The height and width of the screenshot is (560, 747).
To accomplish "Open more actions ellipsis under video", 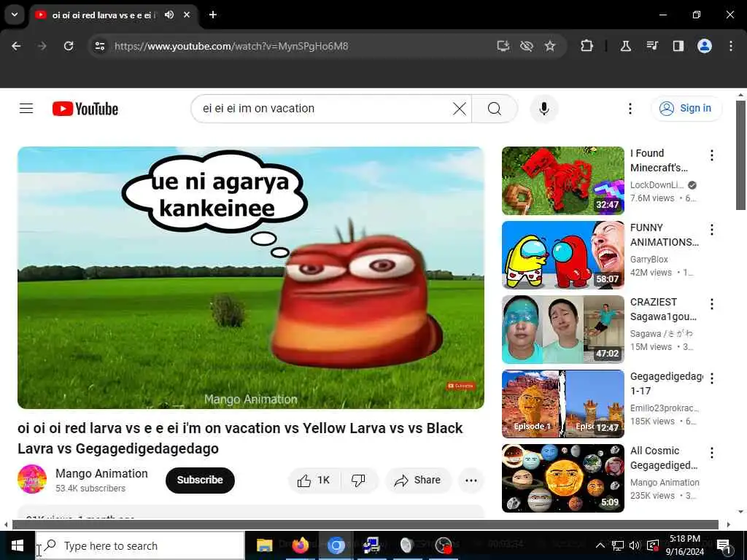I will point(471,480).
